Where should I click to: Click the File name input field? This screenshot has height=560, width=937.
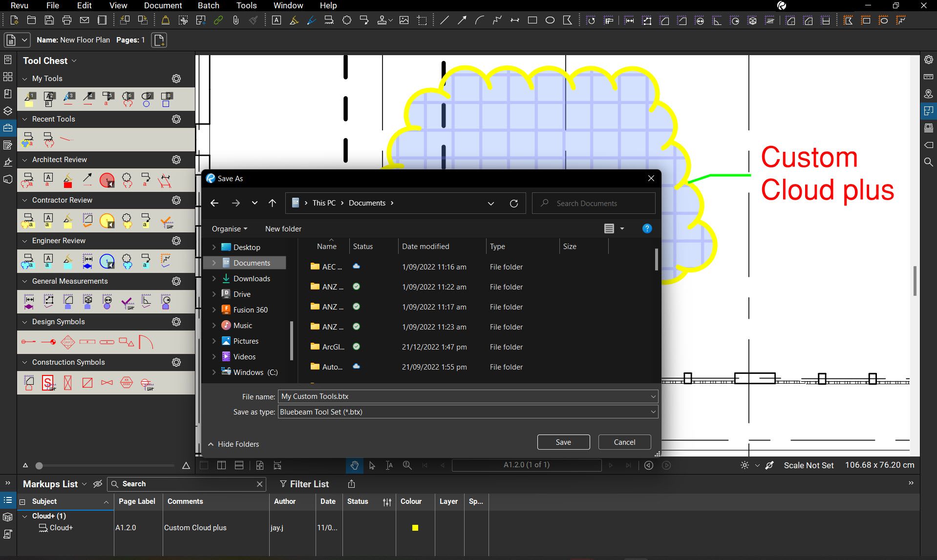click(x=464, y=396)
